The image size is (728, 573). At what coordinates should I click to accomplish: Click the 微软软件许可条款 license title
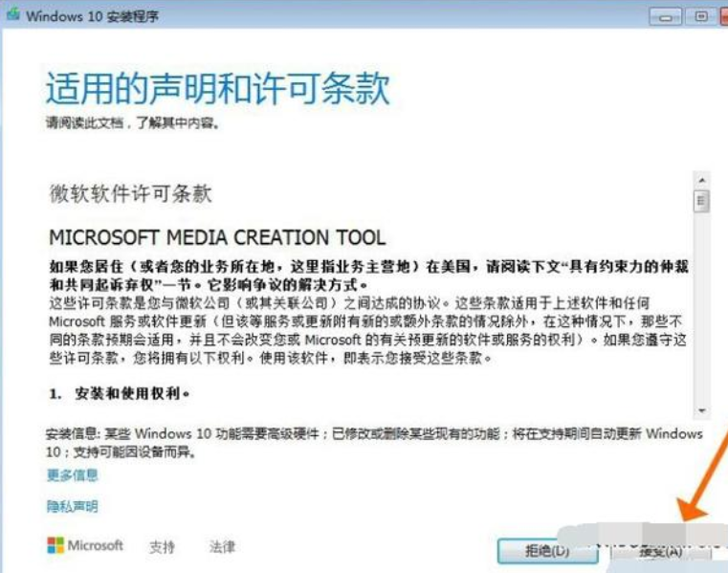(x=131, y=194)
